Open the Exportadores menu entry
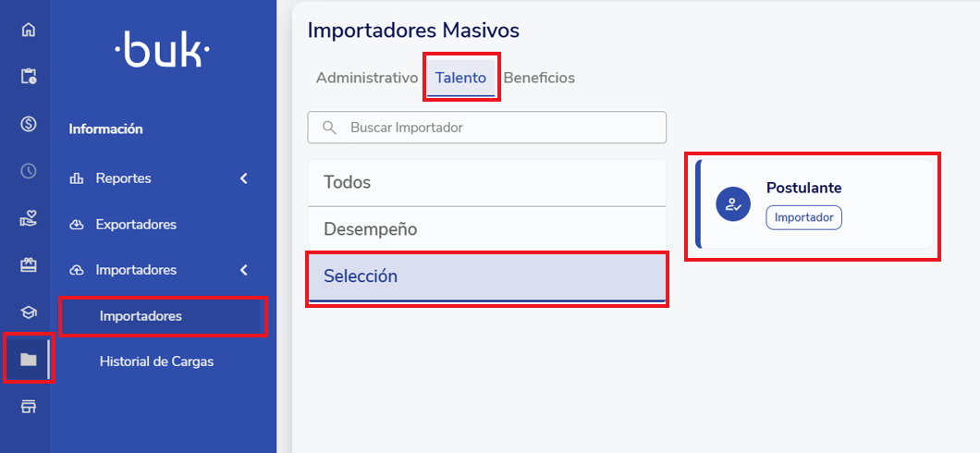The width and height of the screenshot is (980, 453). [x=136, y=225]
